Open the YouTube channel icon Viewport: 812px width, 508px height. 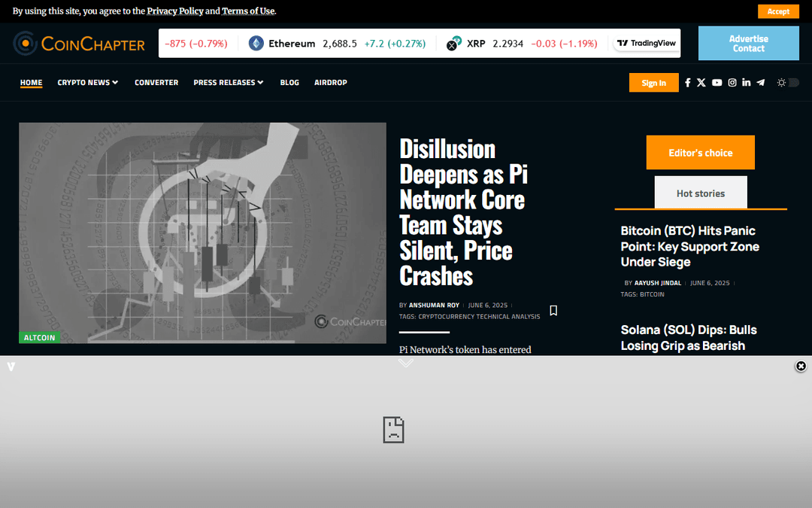pyautogui.click(x=717, y=83)
